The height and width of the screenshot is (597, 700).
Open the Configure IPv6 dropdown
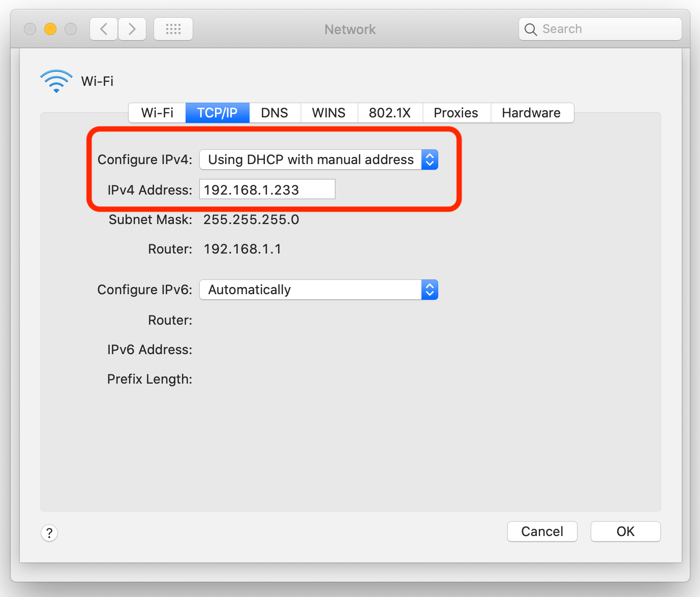(x=319, y=290)
